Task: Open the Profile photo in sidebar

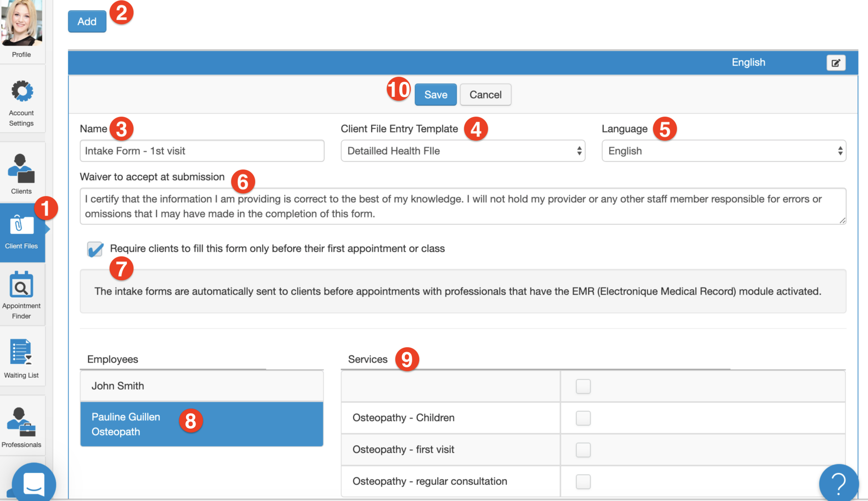Action: pos(21,23)
